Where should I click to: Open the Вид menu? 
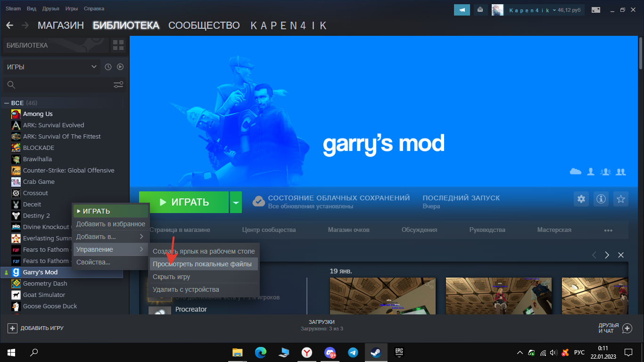[32, 9]
